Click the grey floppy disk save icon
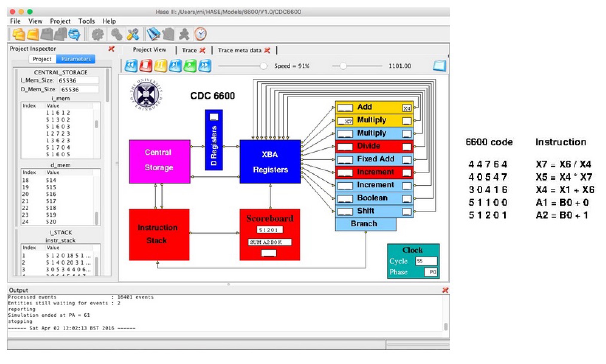 47,34
